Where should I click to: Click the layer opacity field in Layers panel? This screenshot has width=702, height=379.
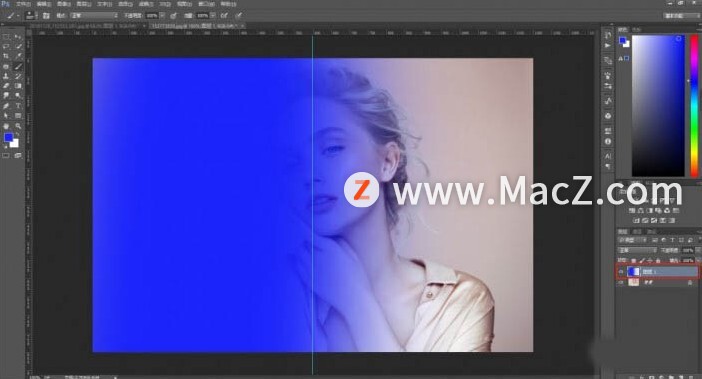(x=688, y=250)
